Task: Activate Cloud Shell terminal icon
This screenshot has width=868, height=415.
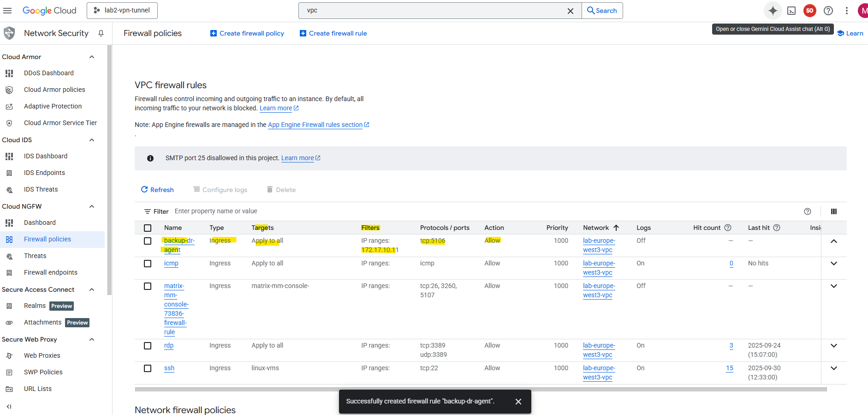Action: [x=791, y=11]
